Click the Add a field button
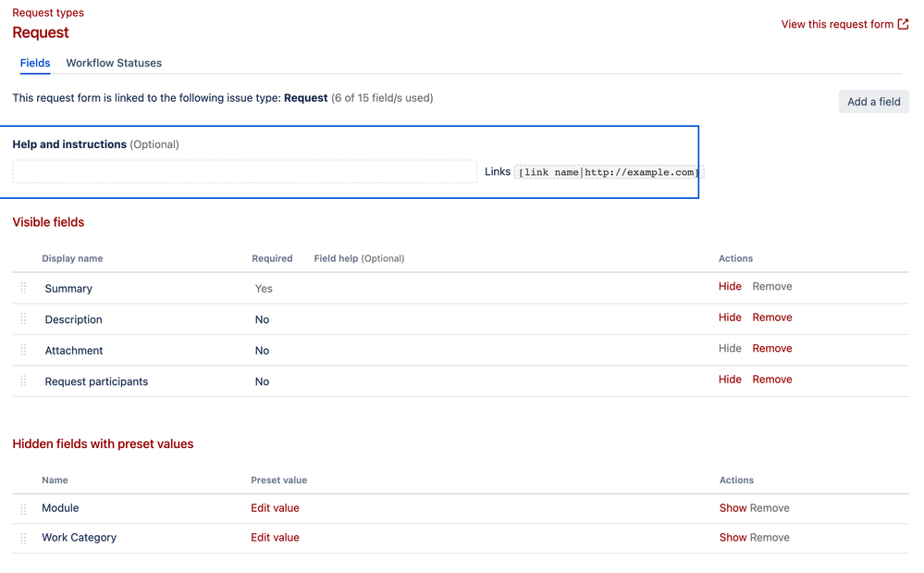 (x=873, y=102)
